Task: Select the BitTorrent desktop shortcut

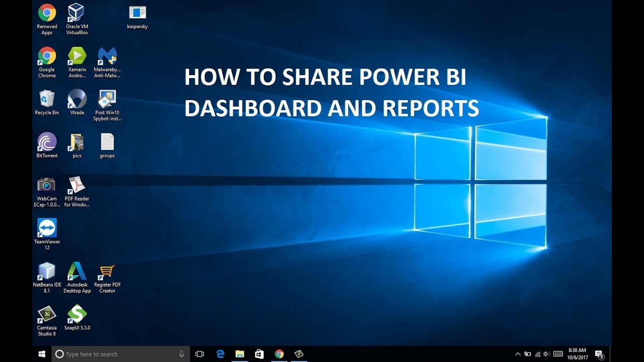Action: (47, 145)
